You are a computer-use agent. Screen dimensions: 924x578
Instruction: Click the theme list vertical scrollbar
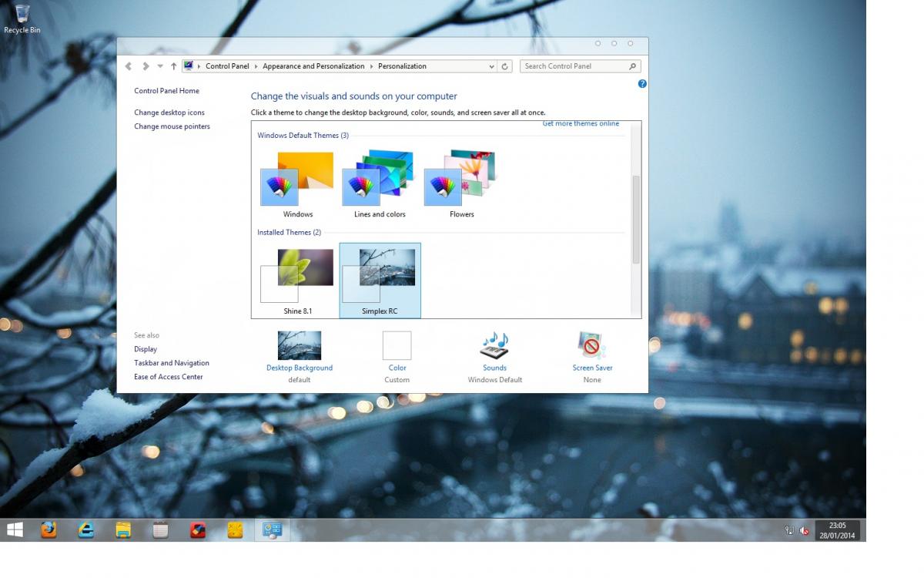[636, 220]
